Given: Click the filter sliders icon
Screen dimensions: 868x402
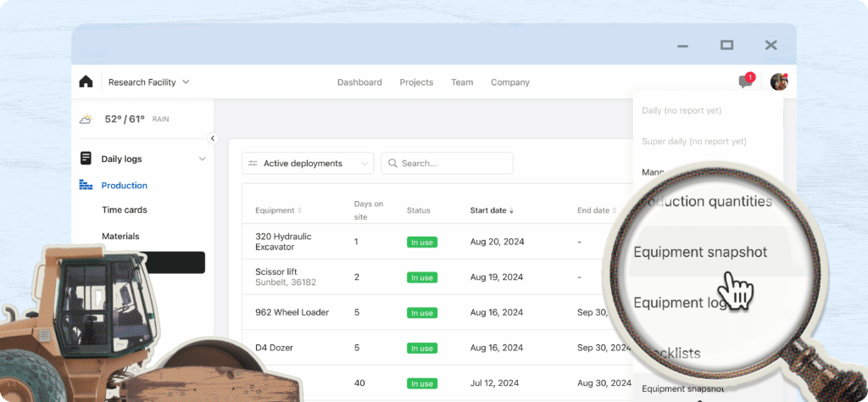Looking at the screenshot, I should click(253, 164).
